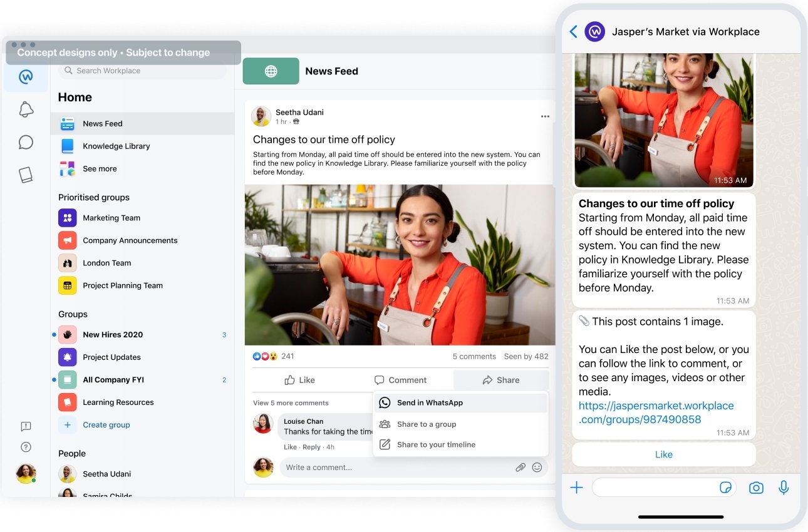Screen dimensions: 808x532
Task: Open the Knowledge Library book icon in left rail
Action: 26,175
